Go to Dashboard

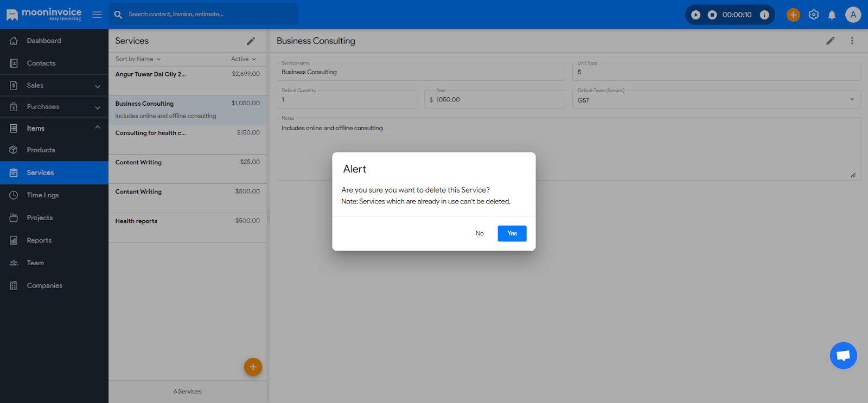(x=54, y=41)
